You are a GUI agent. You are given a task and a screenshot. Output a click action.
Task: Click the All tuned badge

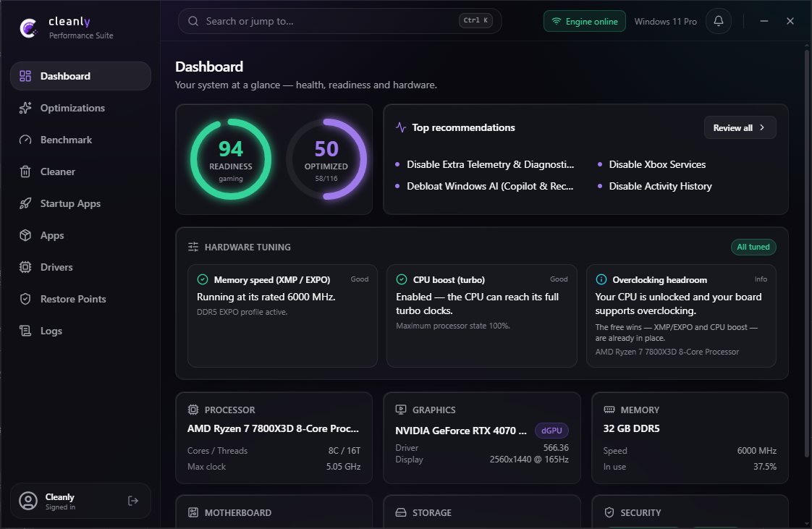753,247
